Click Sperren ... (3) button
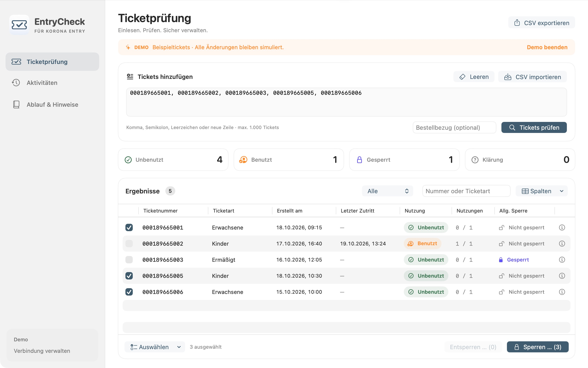This screenshot has height=368, width=588. pyautogui.click(x=537, y=347)
